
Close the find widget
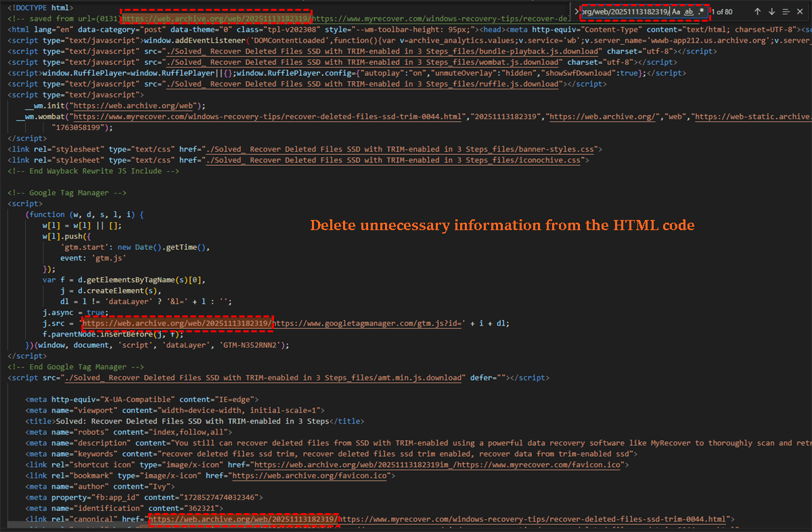pos(800,12)
